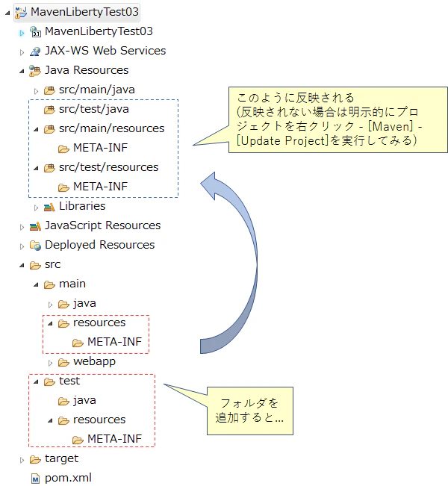
Task: Collapse the Java Resources node
Action: point(22,71)
